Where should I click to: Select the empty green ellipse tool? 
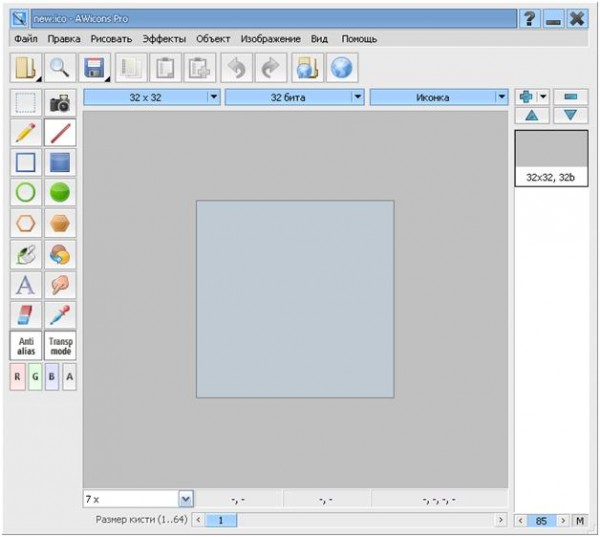click(26, 192)
